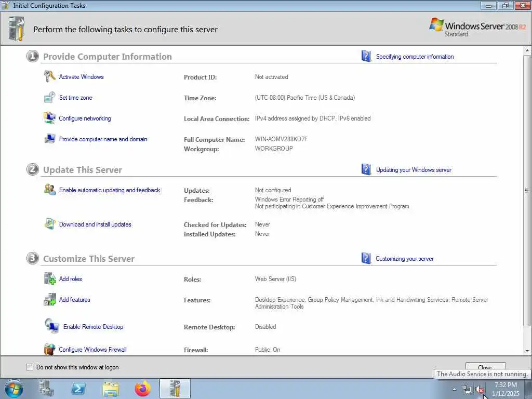The height and width of the screenshot is (399, 532).
Task: Click the Configure networking icon
Action: click(49, 118)
